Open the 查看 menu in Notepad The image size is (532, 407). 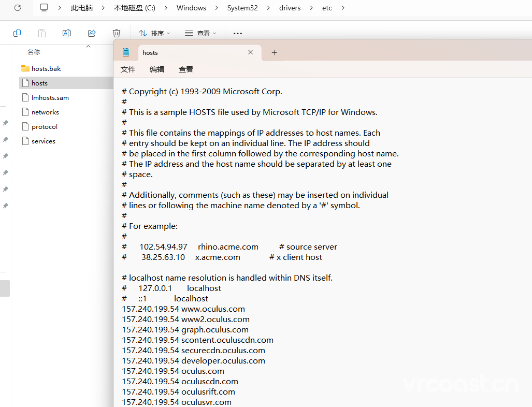186,69
